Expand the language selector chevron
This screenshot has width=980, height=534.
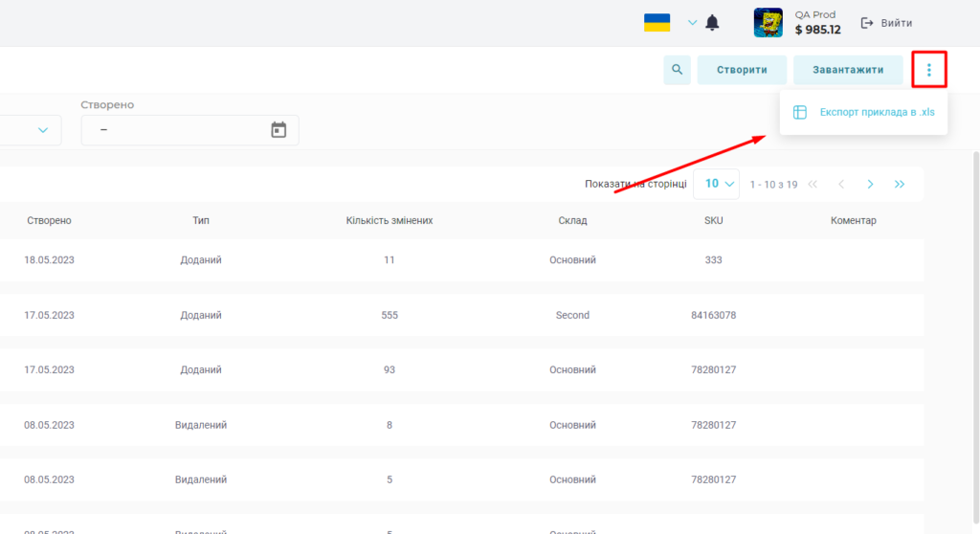pos(692,23)
